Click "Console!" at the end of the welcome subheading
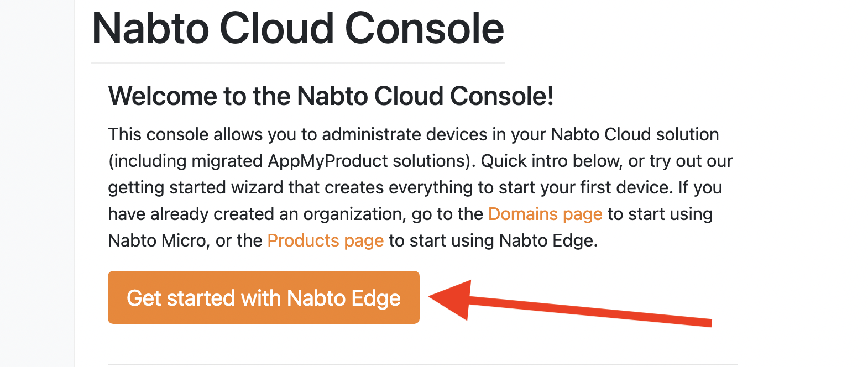This screenshot has width=868, height=367. tap(501, 96)
